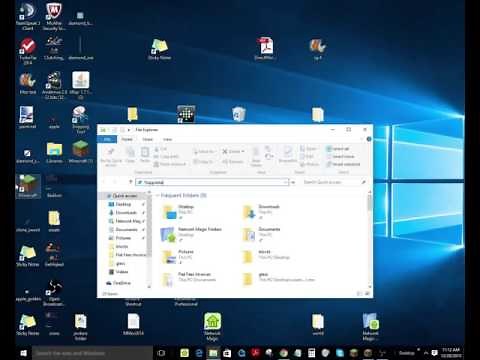Select the Libraries desktop folder icon
Image resolution: width=480 pixels, height=360 pixels.
(x=54, y=153)
